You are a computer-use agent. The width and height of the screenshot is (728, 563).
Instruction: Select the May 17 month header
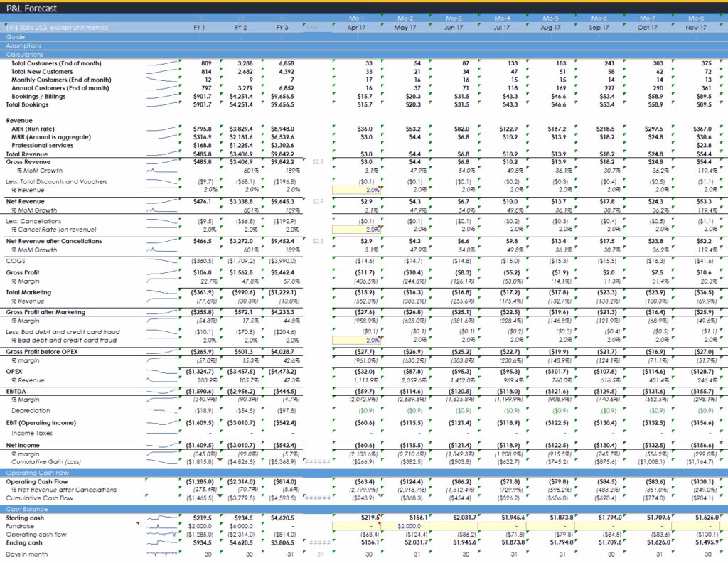405,28
